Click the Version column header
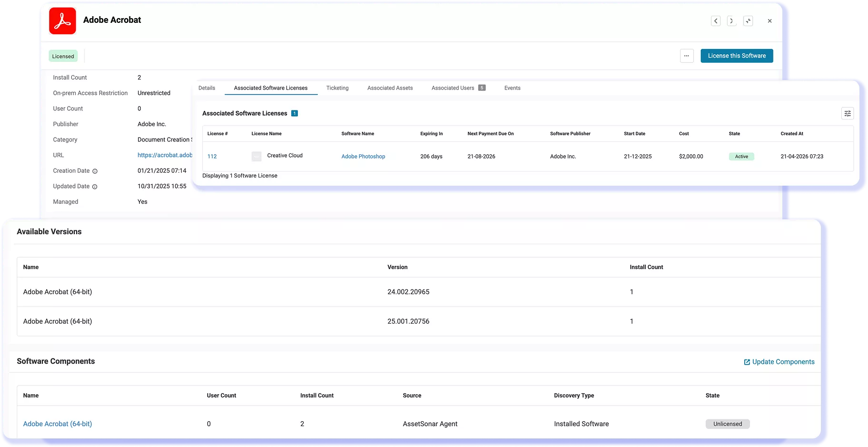This screenshot has height=447, width=868. click(x=397, y=267)
